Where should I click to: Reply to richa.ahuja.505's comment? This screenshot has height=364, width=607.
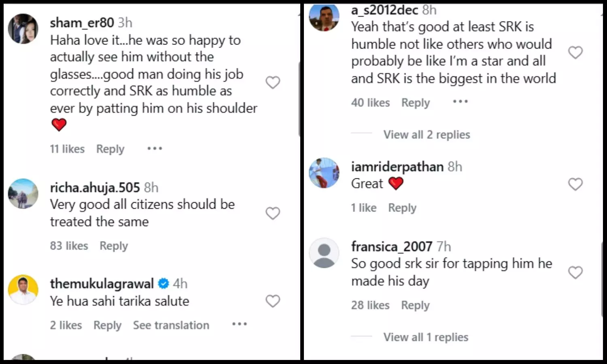(x=114, y=246)
